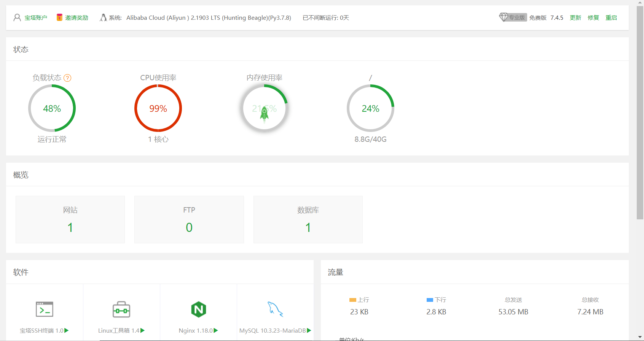Image resolution: width=644 pixels, height=341 pixels.
Task: Open the 数据库 overview card
Action: tap(308, 219)
